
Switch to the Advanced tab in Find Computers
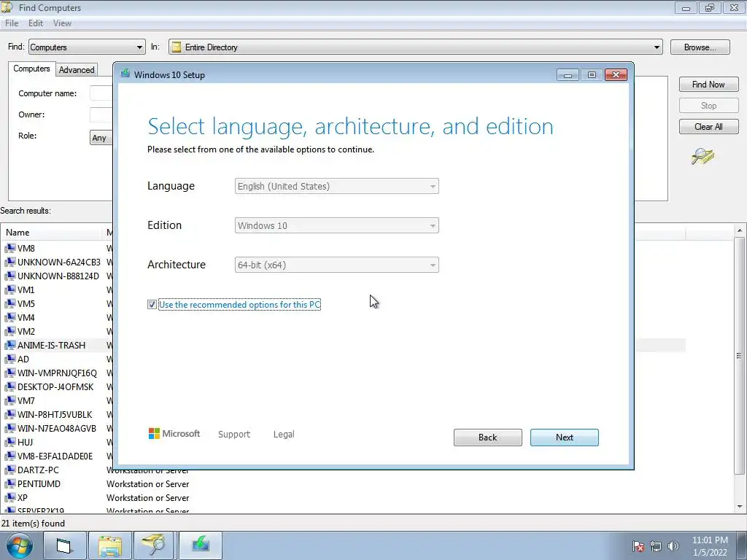tap(76, 70)
